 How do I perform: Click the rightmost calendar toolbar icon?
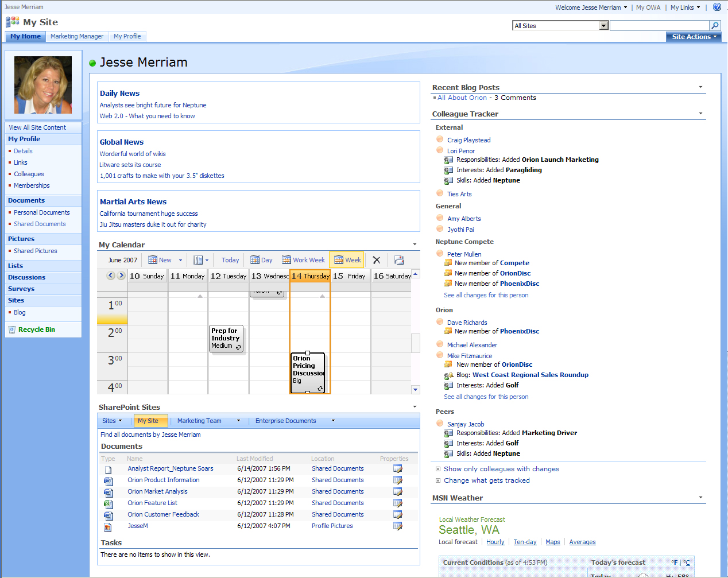[x=399, y=260]
